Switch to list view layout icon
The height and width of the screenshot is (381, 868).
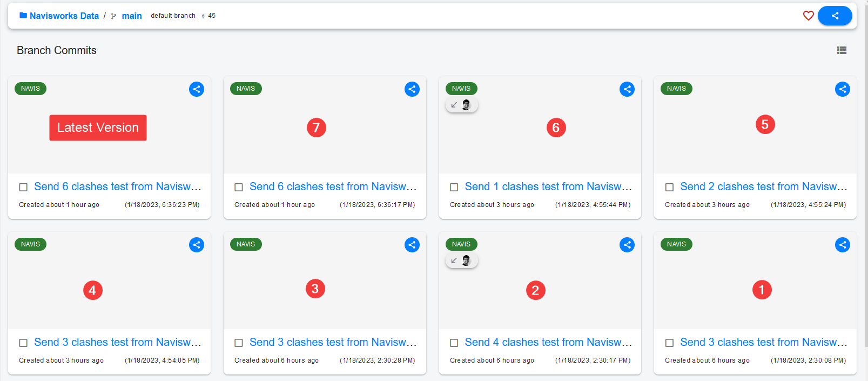click(842, 50)
